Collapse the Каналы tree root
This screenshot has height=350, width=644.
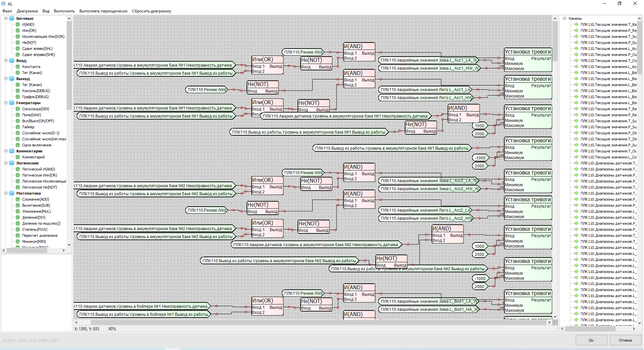tap(565, 18)
